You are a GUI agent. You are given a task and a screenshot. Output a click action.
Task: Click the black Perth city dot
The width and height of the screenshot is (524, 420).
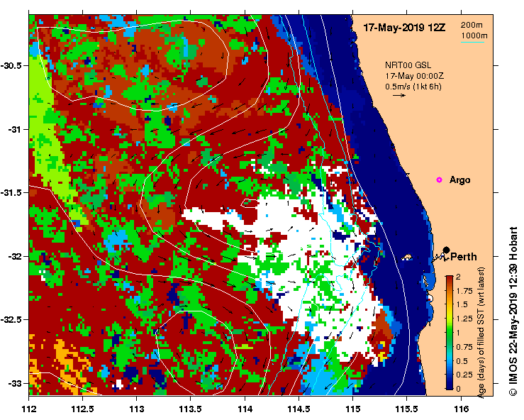(447, 250)
